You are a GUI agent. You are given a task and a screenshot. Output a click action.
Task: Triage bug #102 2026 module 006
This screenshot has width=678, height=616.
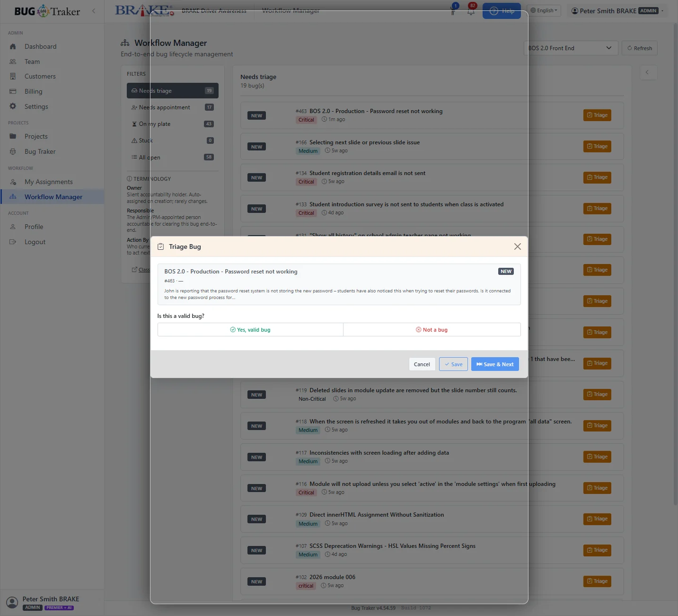pos(597,581)
